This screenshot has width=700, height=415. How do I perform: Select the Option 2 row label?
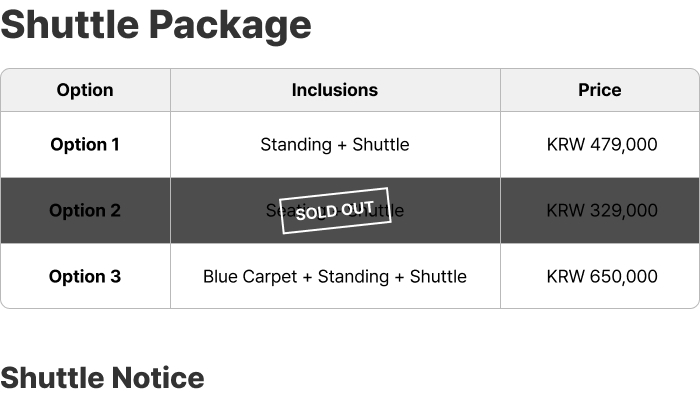tap(85, 211)
